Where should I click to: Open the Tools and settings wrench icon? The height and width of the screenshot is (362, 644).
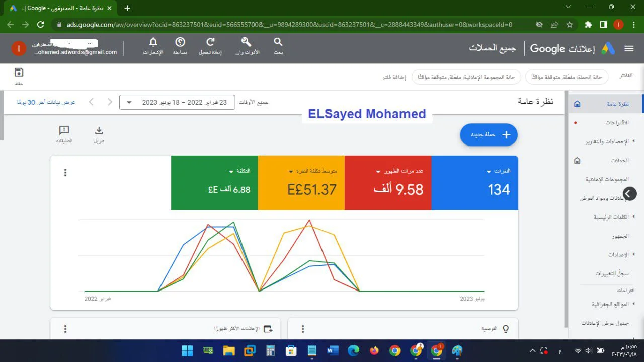coord(247,43)
